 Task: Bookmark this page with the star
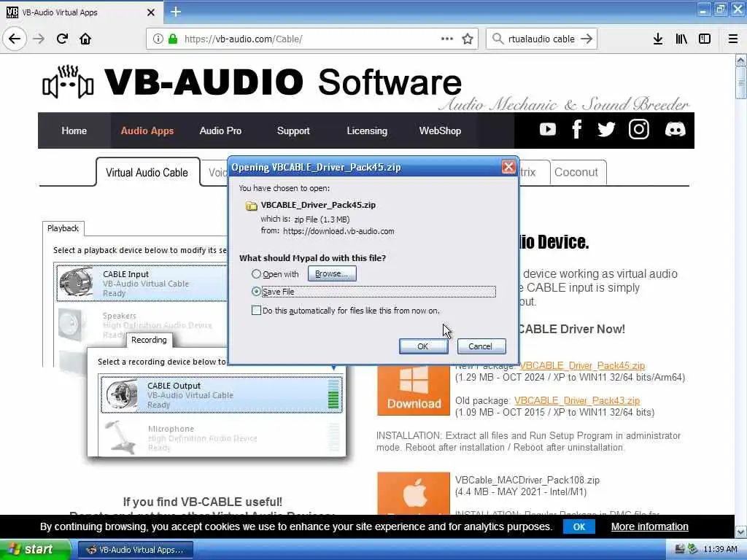(468, 39)
